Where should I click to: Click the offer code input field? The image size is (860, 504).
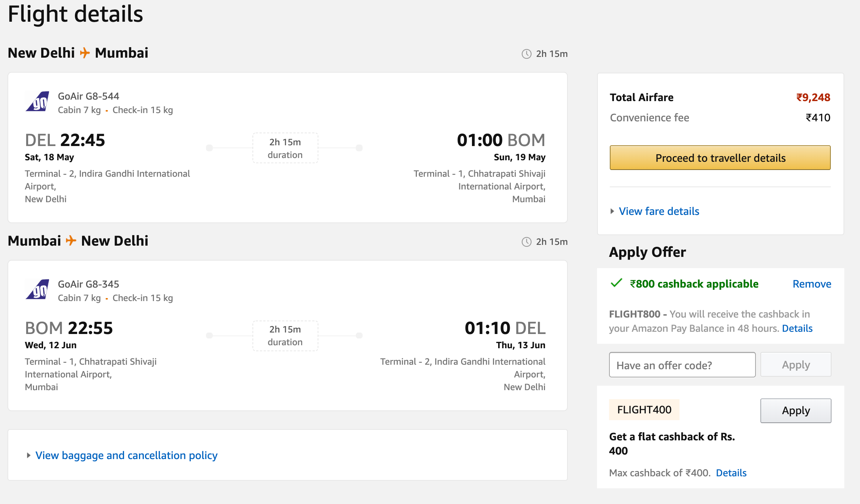682,365
